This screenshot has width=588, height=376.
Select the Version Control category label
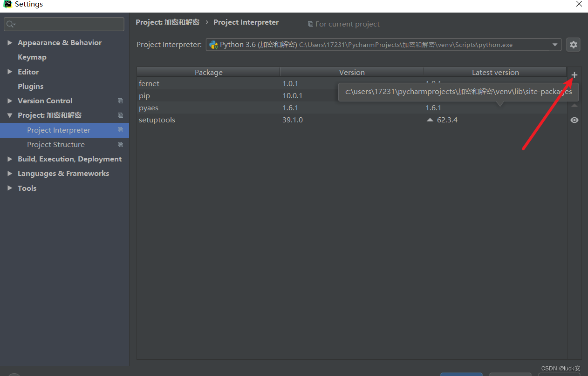[x=45, y=101]
